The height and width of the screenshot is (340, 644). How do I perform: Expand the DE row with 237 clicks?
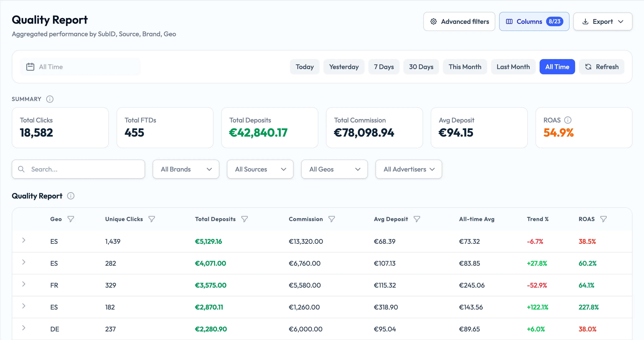click(x=24, y=328)
